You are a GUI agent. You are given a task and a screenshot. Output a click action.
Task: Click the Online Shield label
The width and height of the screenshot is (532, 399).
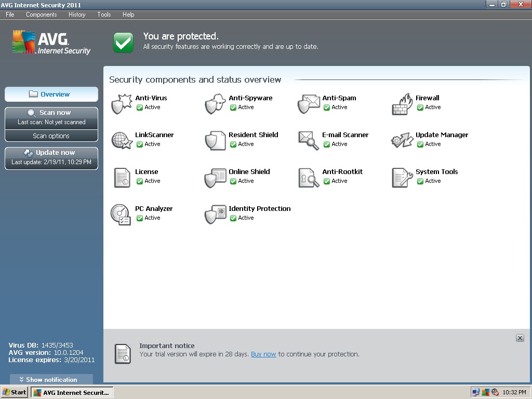[x=249, y=171]
